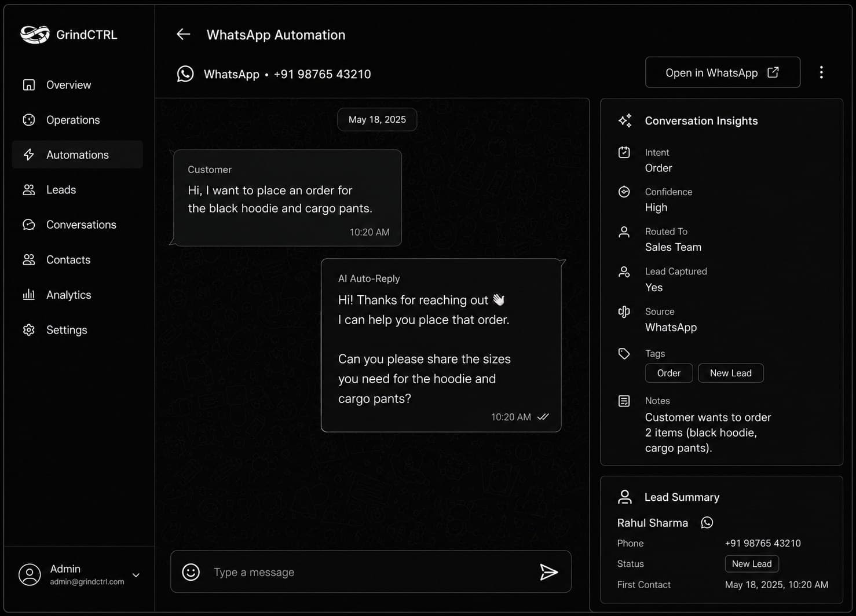Click the WhatsApp icon next to Rahul Sharma
This screenshot has width=856, height=616.
click(x=707, y=523)
